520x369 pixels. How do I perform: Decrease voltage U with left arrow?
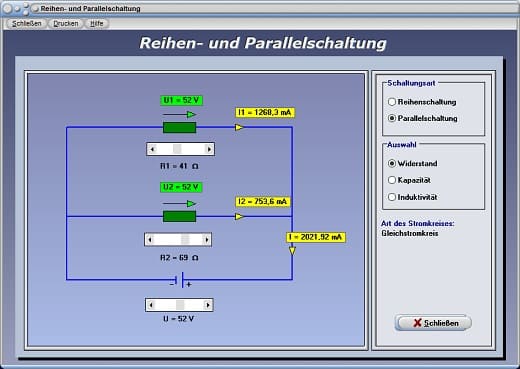coord(151,305)
